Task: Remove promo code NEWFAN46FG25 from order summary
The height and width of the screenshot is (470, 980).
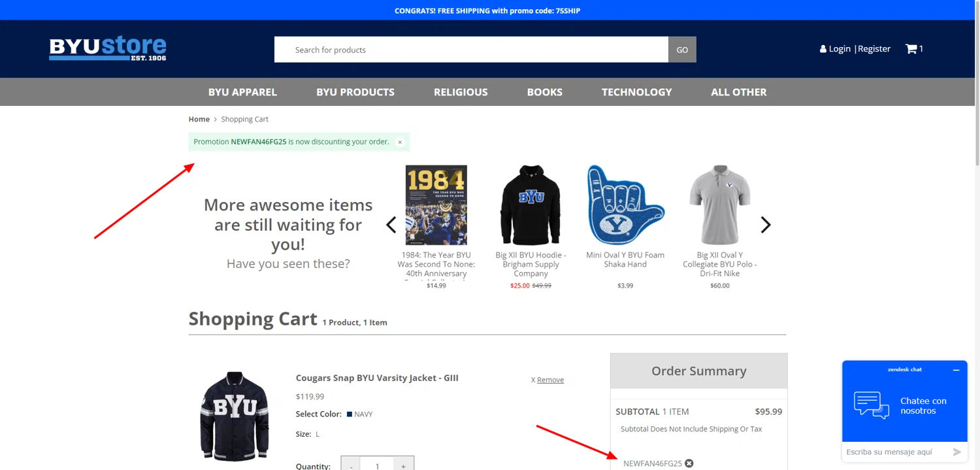Action: (689, 463)
